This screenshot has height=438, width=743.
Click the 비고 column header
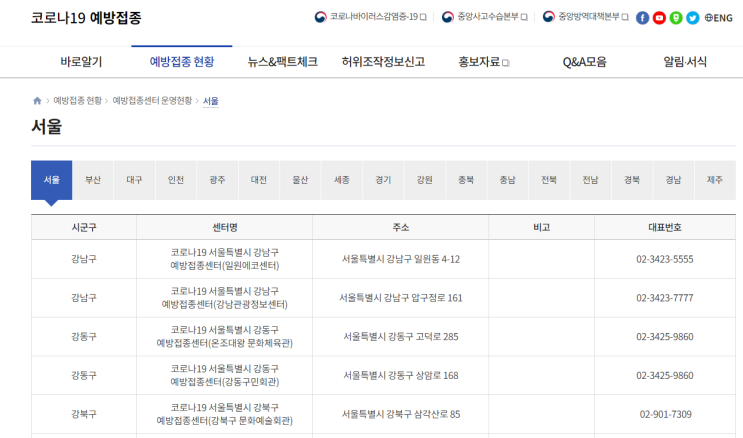[x=542, y=228]
